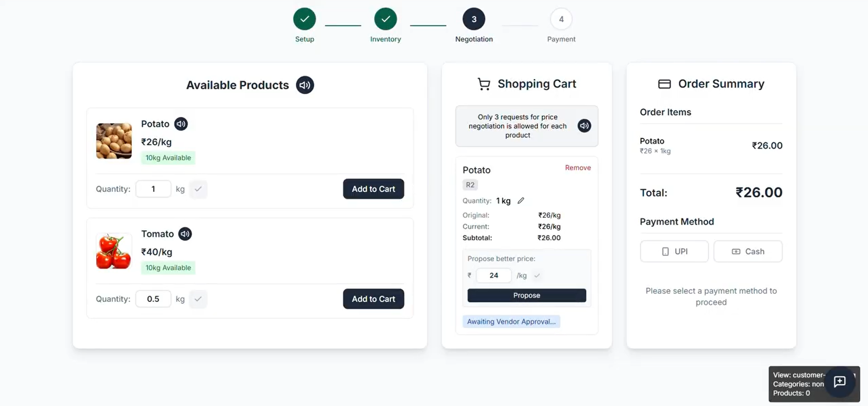Play audio for Available Products heading
The image size is (868, 406).
305,85
